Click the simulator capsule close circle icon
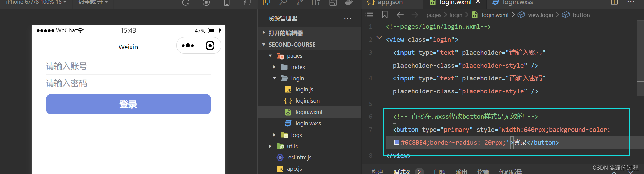Image resolution: width=644 pixels, height=174 pixels. point(210,46)
